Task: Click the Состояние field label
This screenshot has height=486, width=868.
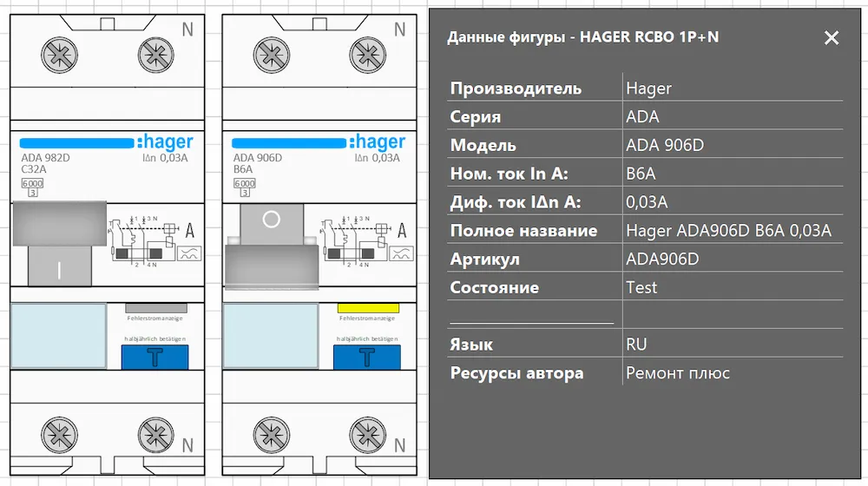Action: pyautogui.click(x=495, y=288)
